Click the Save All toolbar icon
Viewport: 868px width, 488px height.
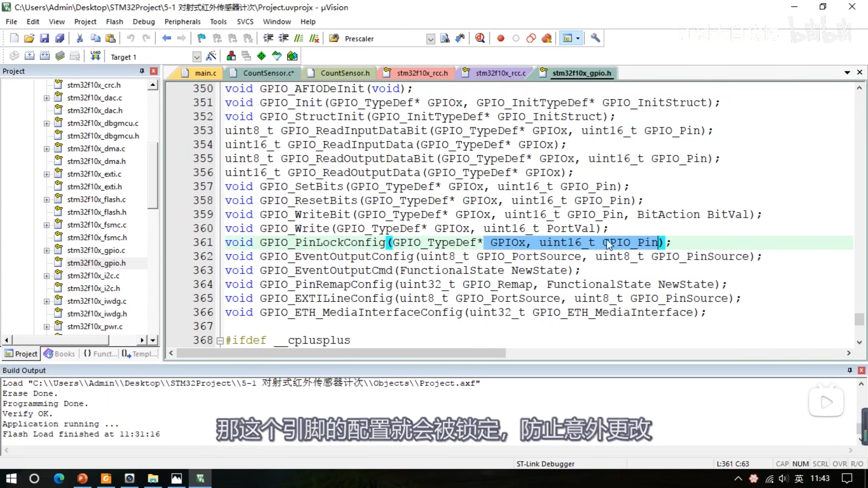(x=60, y=38)
